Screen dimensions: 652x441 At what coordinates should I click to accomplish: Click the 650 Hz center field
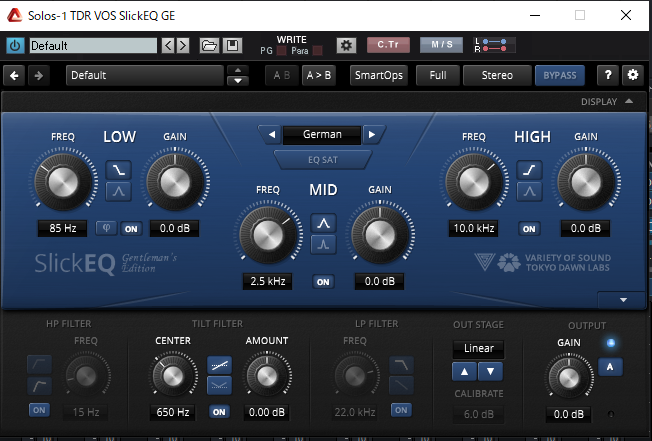[173, 412]
